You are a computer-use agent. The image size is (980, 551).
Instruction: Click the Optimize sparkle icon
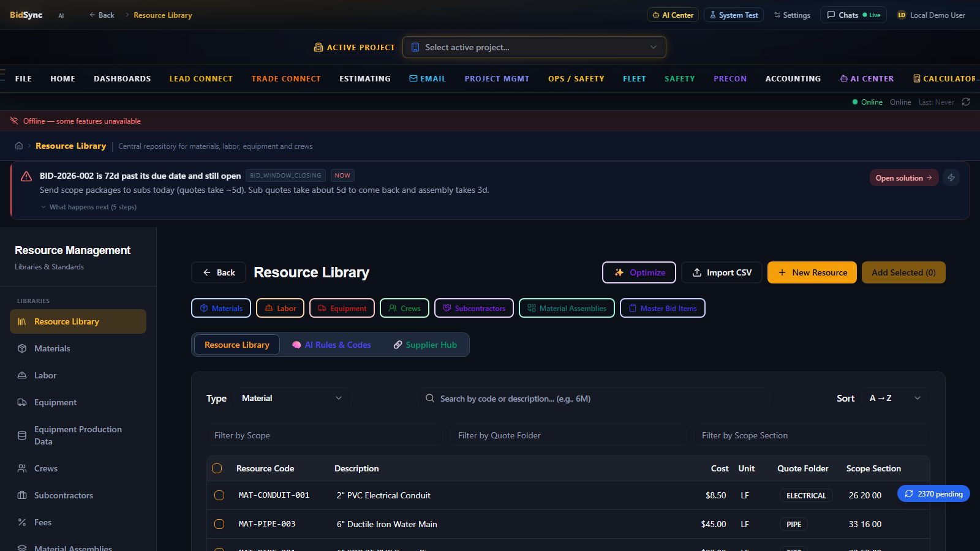[x=619, y=272]
